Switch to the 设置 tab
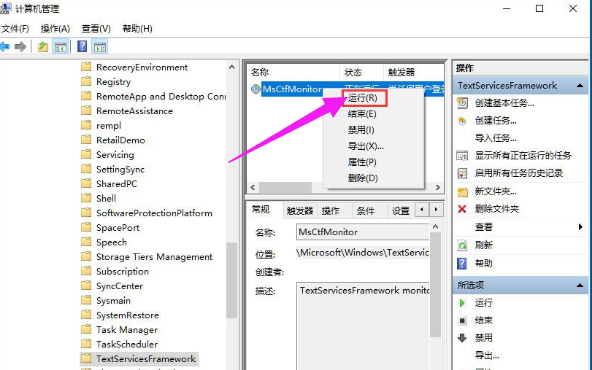The height and width of the screenshot is (370, 592). point(401,211)
